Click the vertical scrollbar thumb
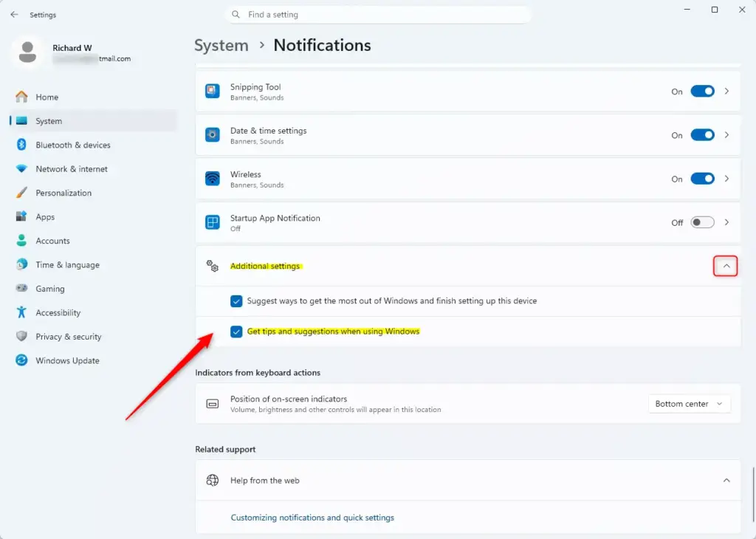Screen dimensions: 756x539 click(x=753, y=495)
